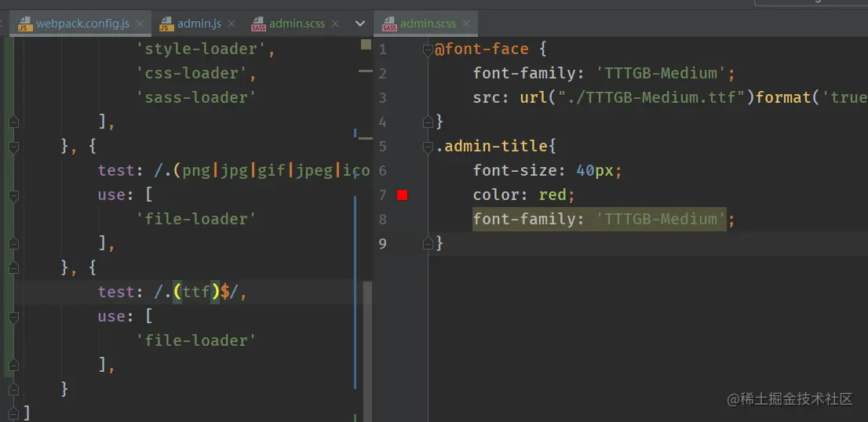Fold the block at '}, {' above png test
The width and height of the screenshot is (868, 422).
coord(14,147)
